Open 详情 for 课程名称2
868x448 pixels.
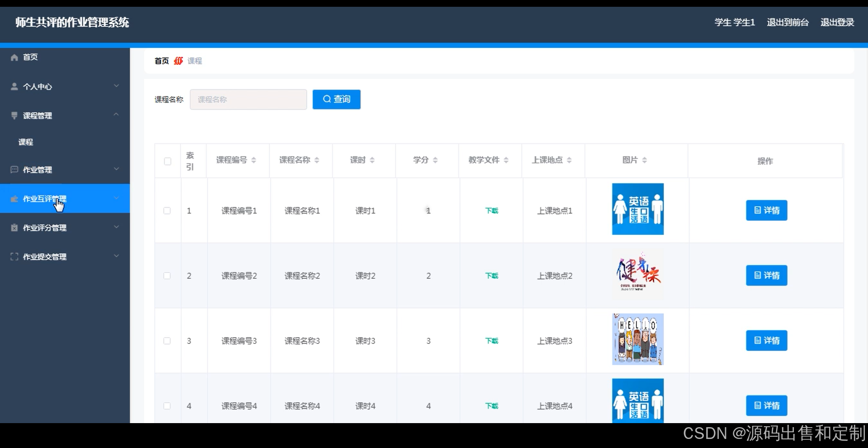[766, 276]
